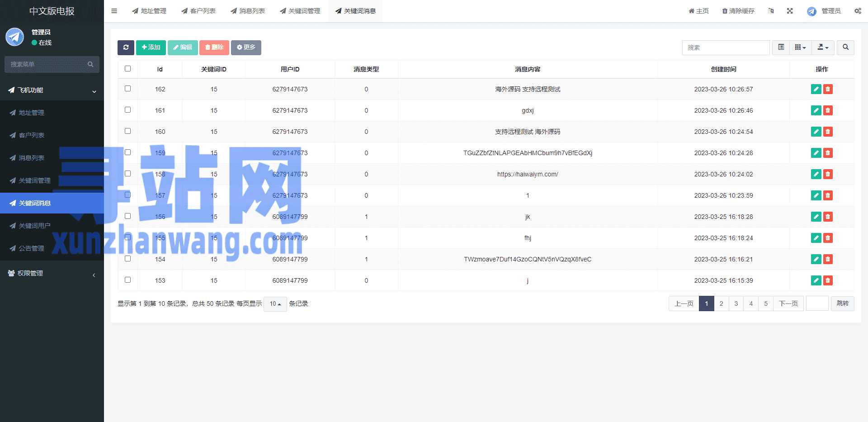Click the magnifier advanced search icon button
Image resolution: width=868 pixels, height=422 pixels.
pos(845,47)
